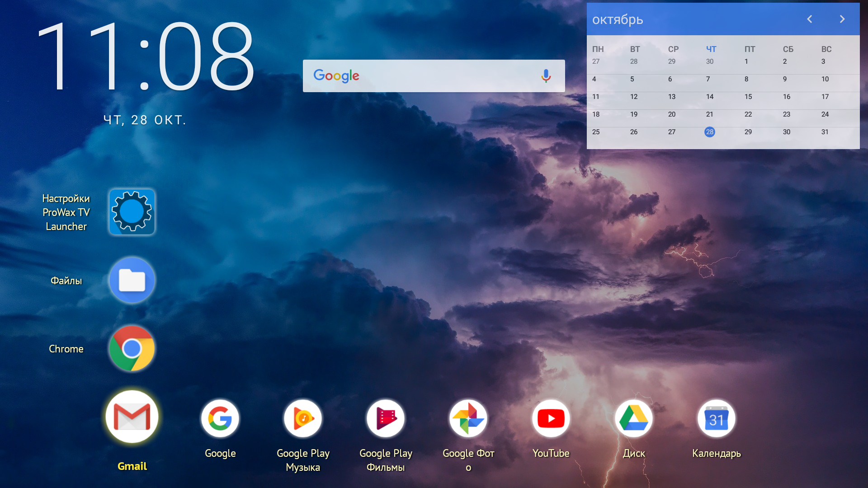Open YouTube app
The height and width of the screenshot is (488, 868).
click(551, 417)
